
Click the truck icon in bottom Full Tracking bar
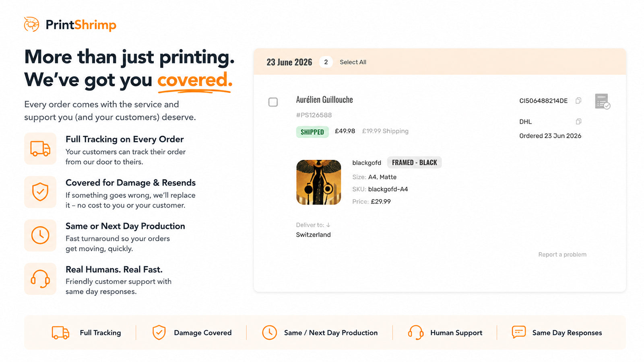60,333
